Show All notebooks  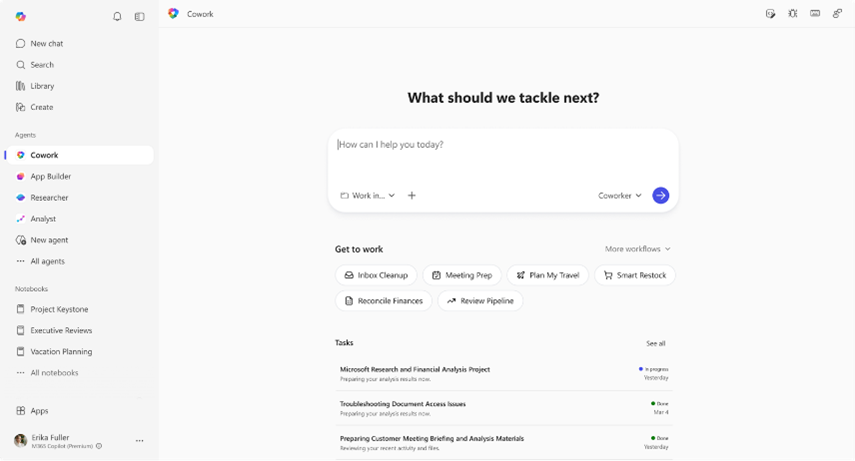(x=79, y=373)
